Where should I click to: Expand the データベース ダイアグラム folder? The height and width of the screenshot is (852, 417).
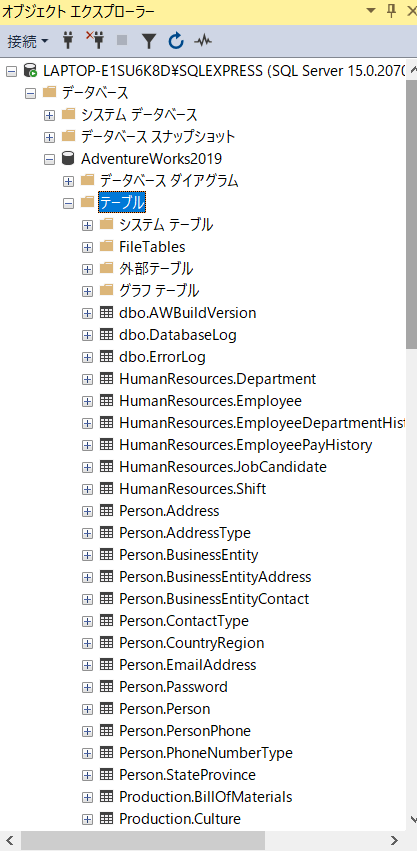pyautogui.click(x=68, y=181)
